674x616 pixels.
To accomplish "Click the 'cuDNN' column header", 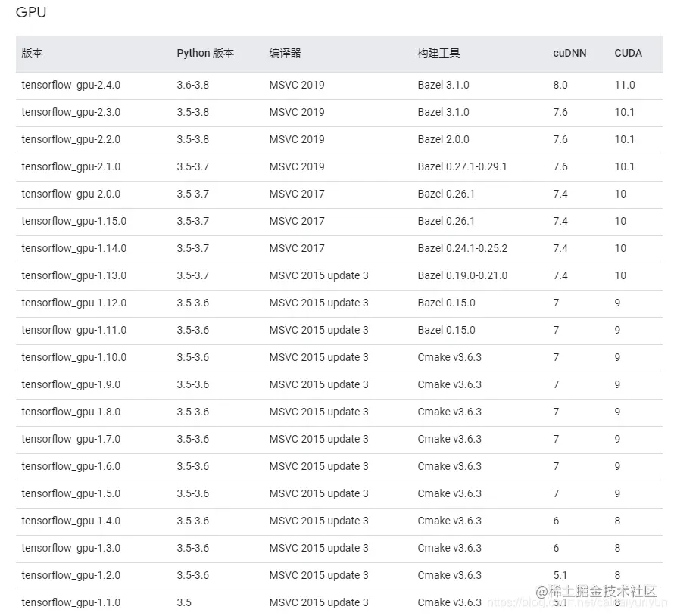I will [x=569, y=53].
